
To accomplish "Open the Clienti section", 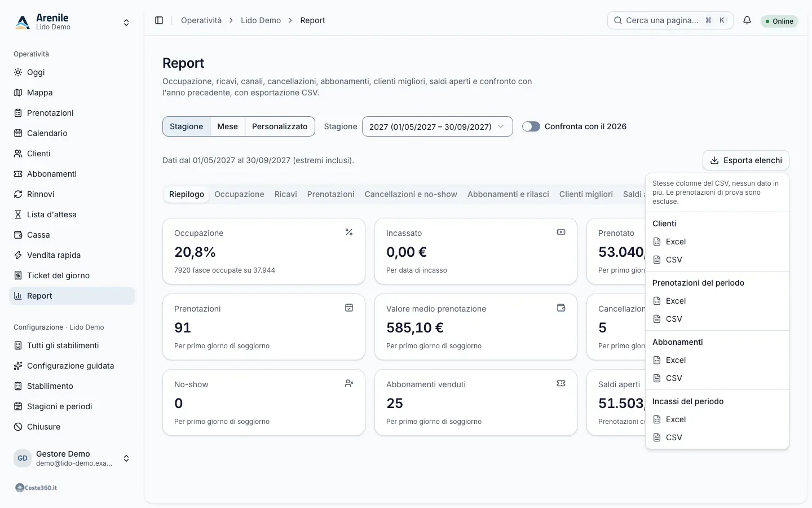I will [72, 154].
